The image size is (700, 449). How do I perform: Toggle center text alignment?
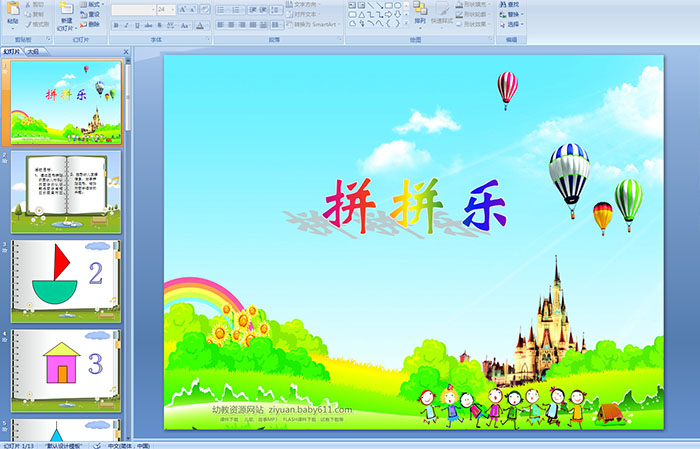point(231,25)
